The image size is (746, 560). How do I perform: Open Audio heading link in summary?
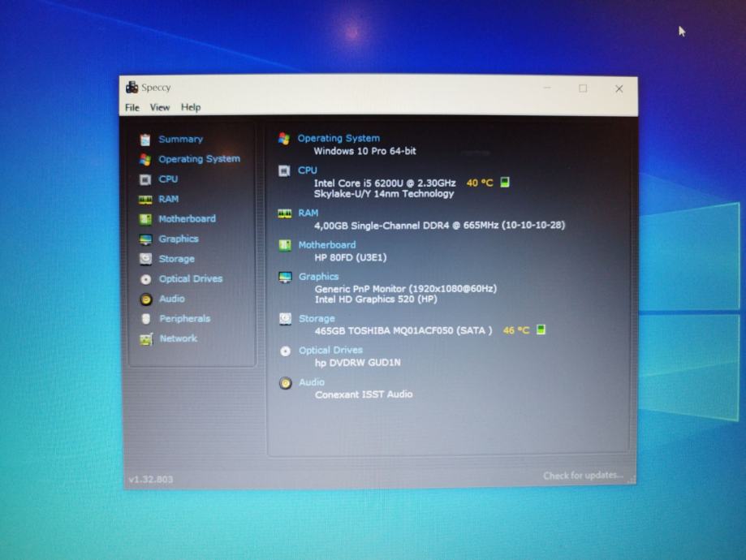(x=312, y=382)
